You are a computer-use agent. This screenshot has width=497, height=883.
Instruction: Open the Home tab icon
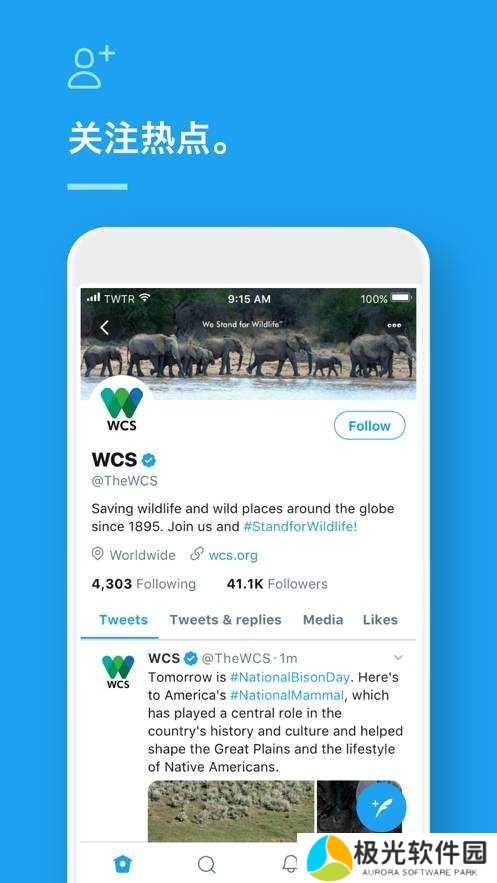tap(122, 863)
